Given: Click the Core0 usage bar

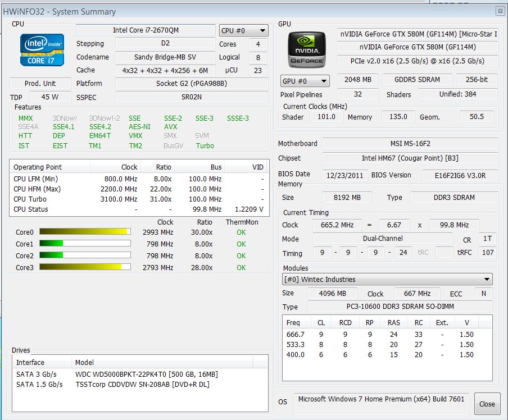Looking at the screenshot, I should click(85, 231).
